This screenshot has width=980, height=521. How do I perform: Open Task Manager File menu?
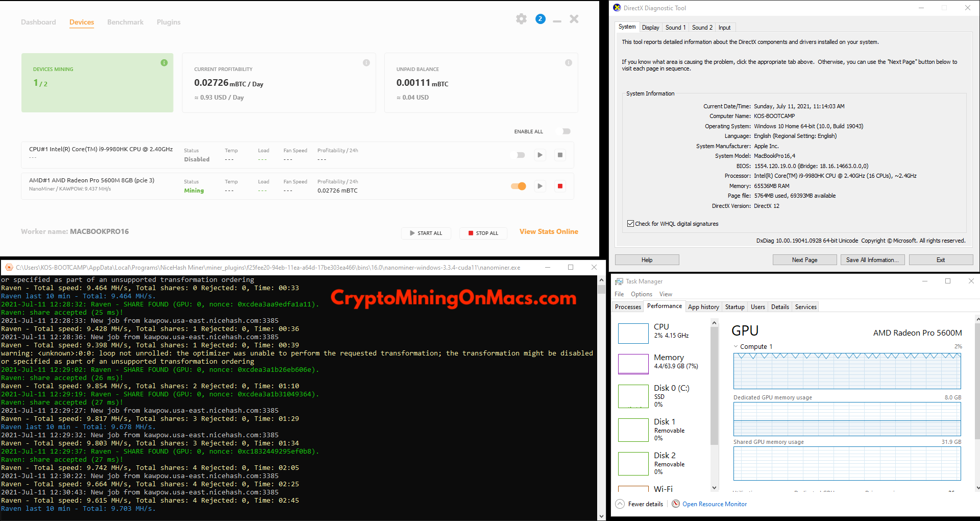[x=619, y=294]
